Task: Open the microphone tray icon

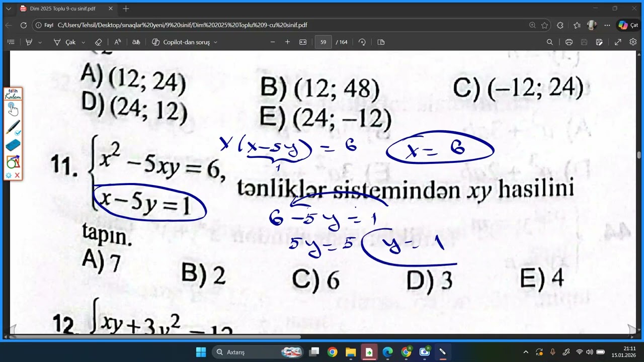Action: pyautogui.click(x=552, y=352)
